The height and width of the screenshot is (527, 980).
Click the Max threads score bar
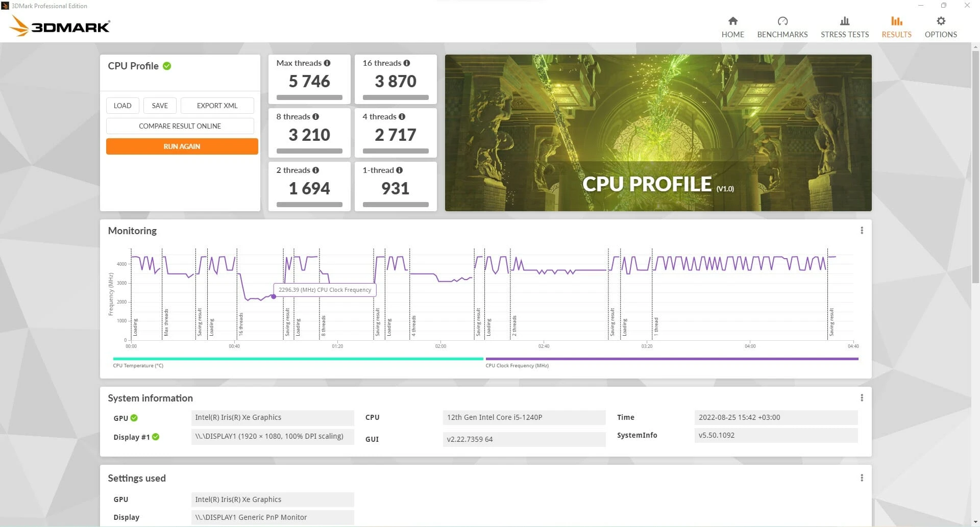[x=309, y=97]
